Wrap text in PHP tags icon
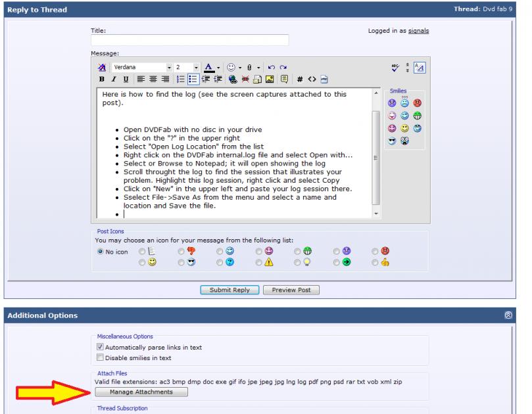The image size is (532, 414). pos(324,80)
